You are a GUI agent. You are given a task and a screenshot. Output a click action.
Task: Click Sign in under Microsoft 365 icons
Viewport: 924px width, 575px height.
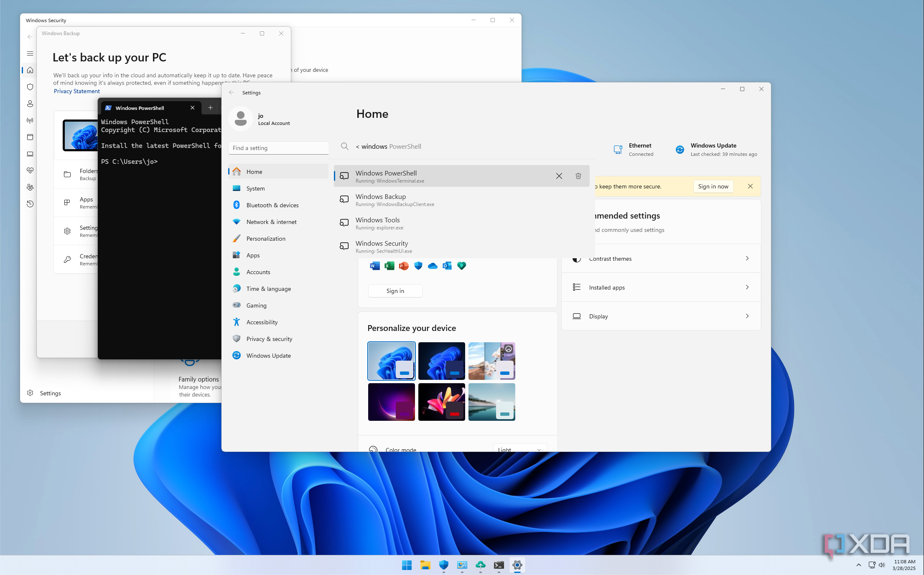(x=395, y=291)
